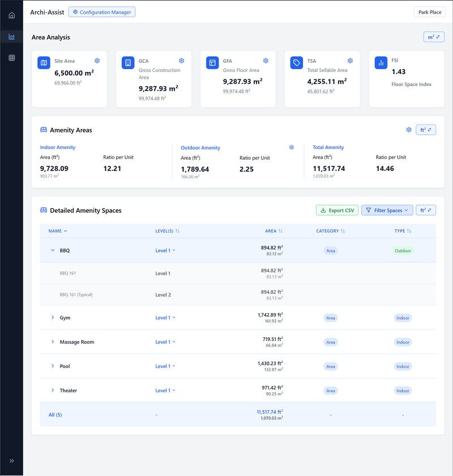This screenshot has width=453, height=476.
Task: Open Site Area settings gear
Action: [x=97, y=61]
